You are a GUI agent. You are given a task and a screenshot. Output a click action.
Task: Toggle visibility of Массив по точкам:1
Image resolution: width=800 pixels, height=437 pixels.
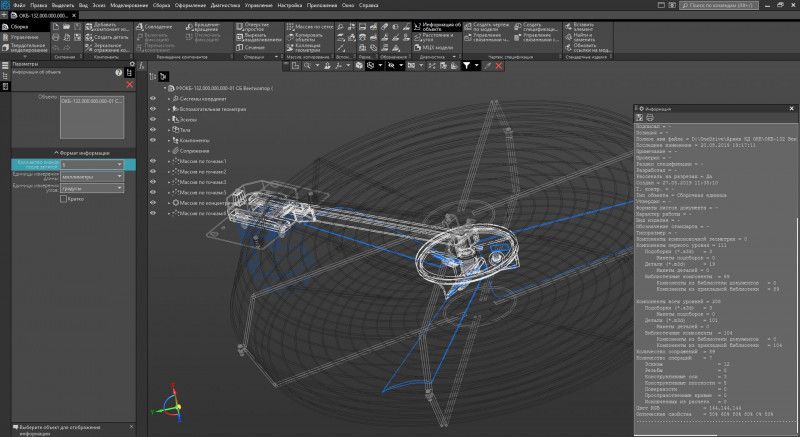[153, 161]
